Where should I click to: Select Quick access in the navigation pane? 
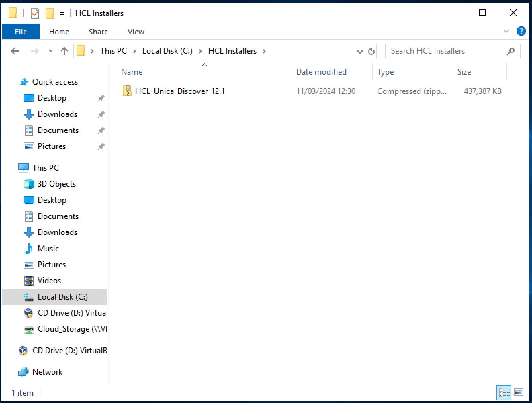(x=55, y=82)
